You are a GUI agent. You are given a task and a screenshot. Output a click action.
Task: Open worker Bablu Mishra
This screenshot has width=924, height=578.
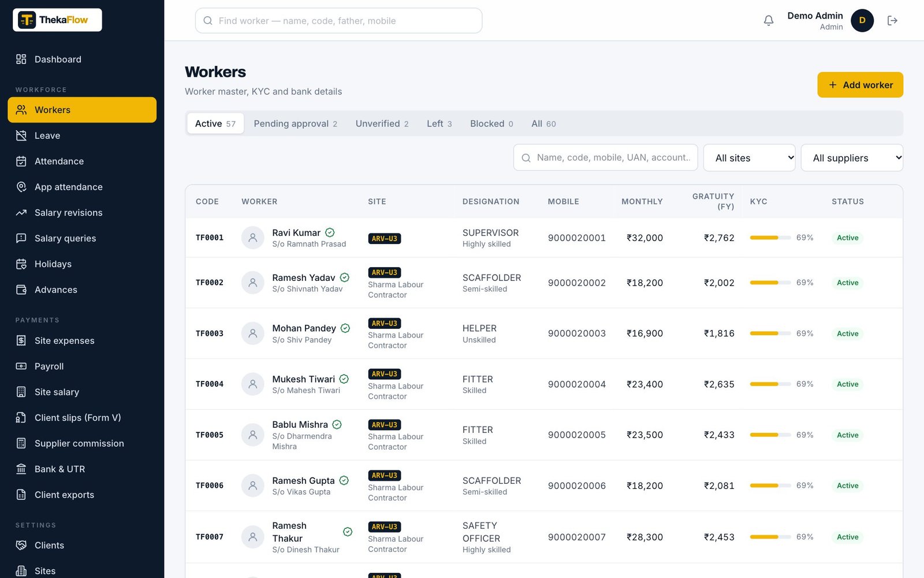[300, 424]
